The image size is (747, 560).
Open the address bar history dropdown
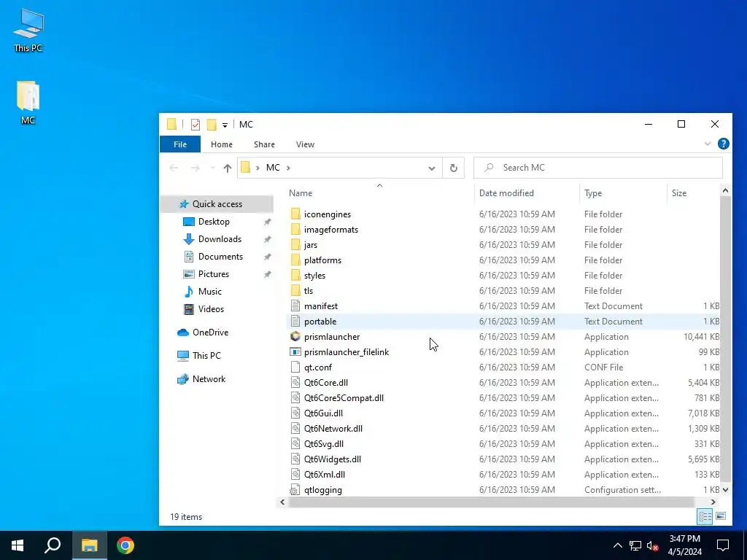432,168
